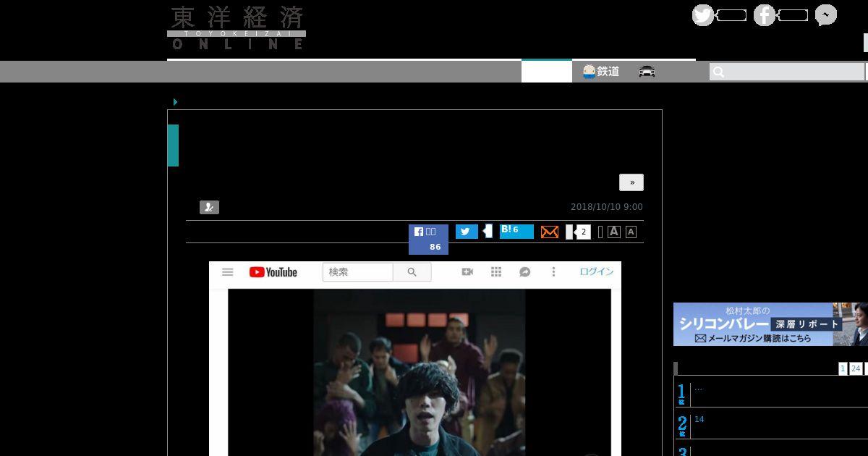The image size is (868, 456).
Task: Select the white highlighted navigation tab
Action: tap(547, 71)
